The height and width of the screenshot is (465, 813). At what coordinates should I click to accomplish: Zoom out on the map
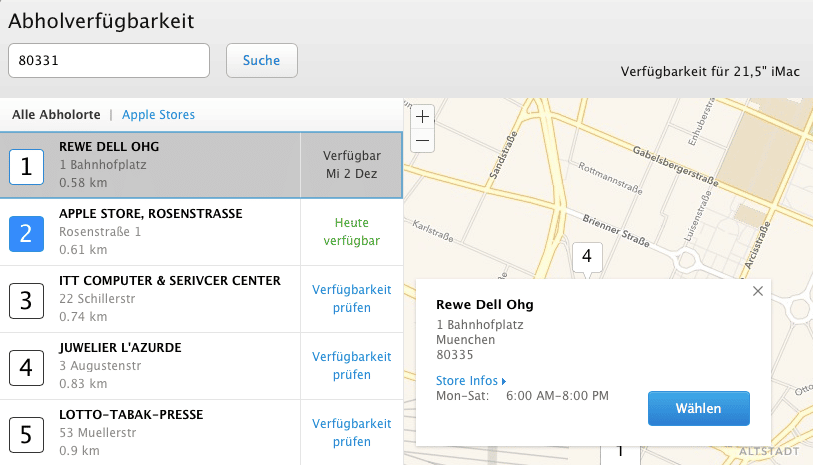pyautogui.click(x=423, y=140)
